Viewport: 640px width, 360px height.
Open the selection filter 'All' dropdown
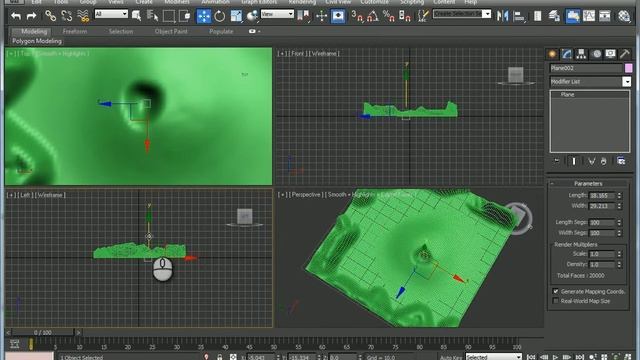coord(111,14)
